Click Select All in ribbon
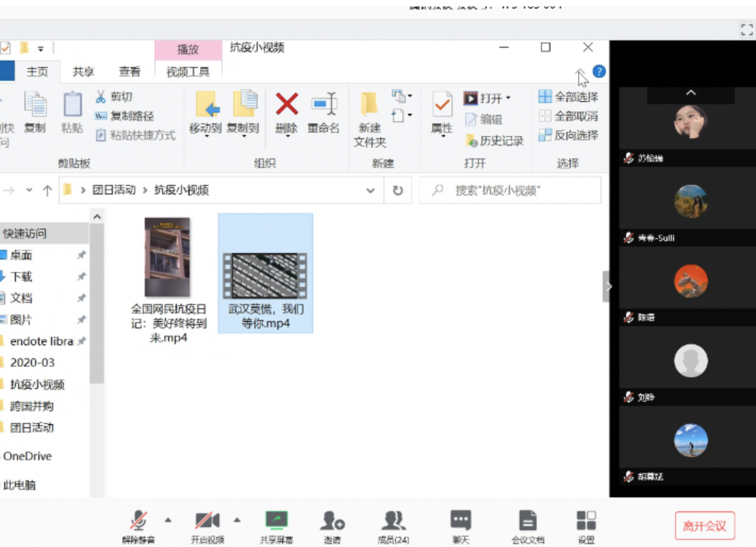 569,97
